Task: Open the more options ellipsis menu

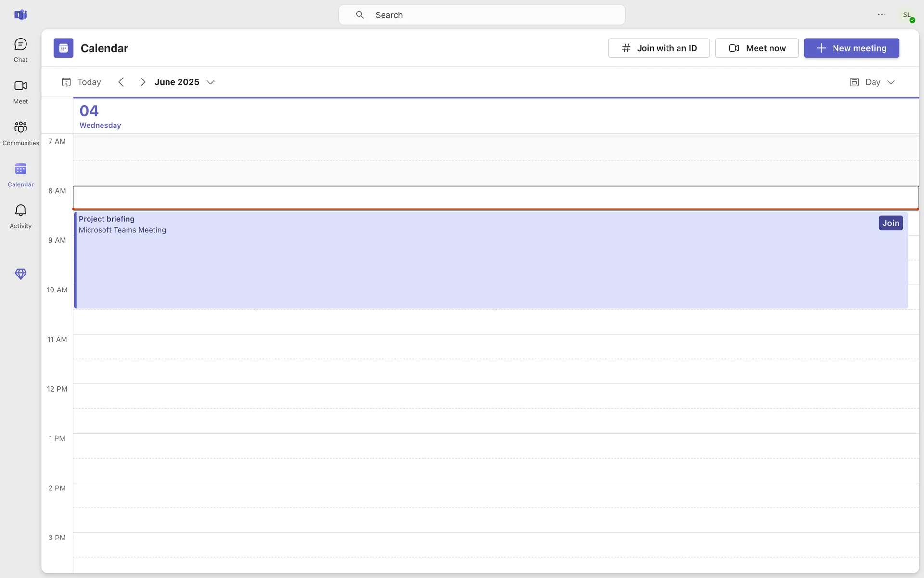Action: (x=882, y=15)
